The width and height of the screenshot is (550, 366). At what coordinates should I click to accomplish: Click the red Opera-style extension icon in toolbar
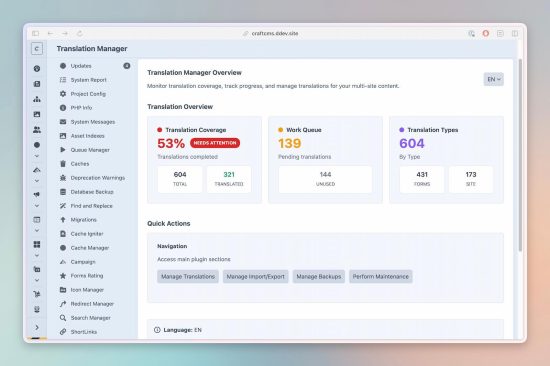pyautogui.click(x=486, y=33)
